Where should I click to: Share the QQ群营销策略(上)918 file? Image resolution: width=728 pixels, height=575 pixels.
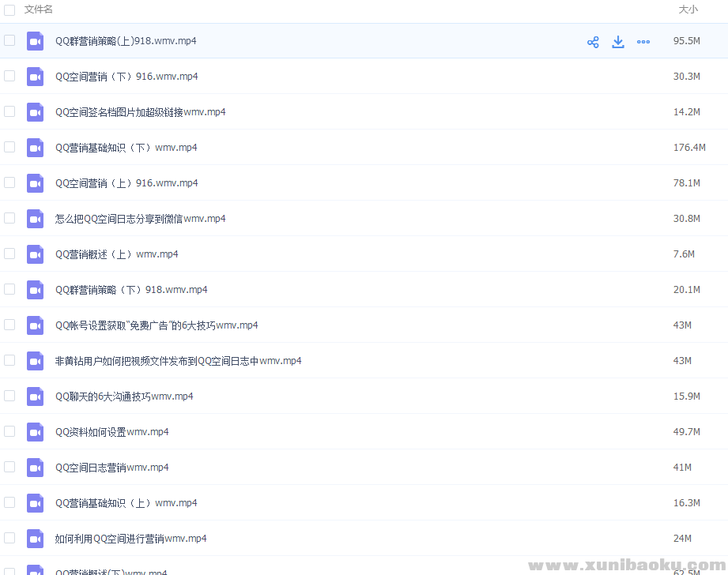tap(593, 41)
